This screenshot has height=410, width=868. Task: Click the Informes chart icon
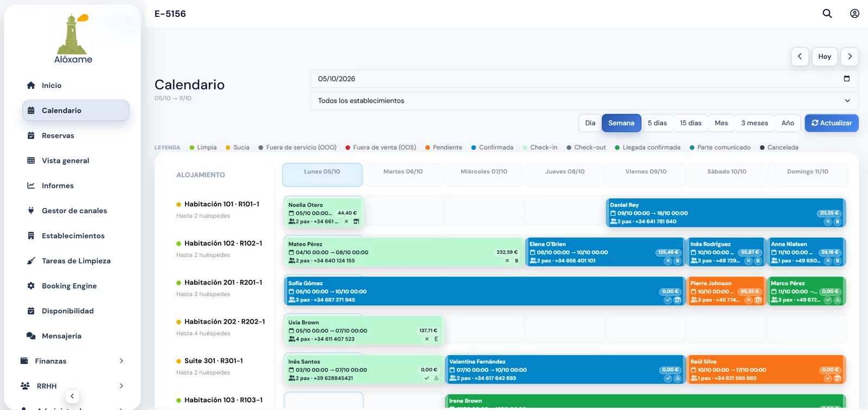pos(31,185)
